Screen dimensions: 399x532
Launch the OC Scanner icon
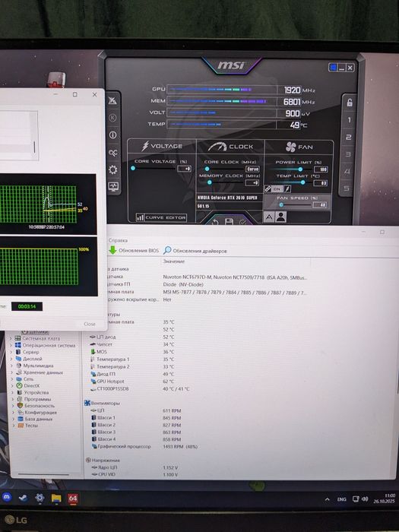pos(112,153)
